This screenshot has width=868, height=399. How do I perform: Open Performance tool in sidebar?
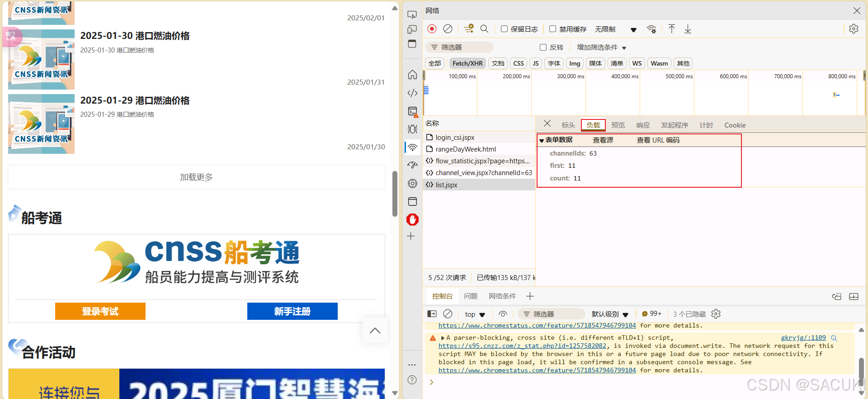pos(412,165)
